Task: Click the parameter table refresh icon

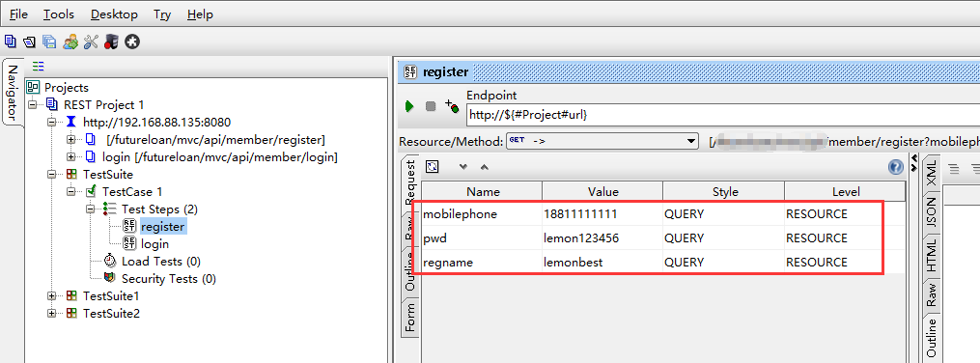Action: coord(433,167)
